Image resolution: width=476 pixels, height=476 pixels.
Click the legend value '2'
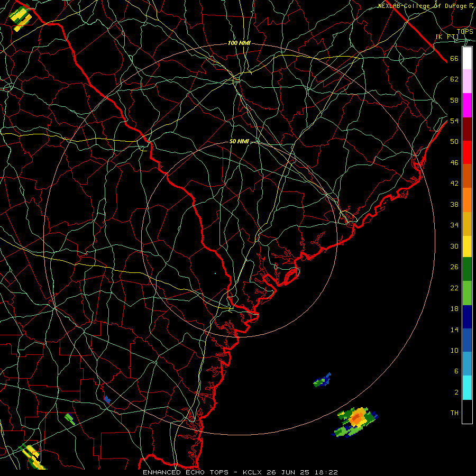coord(456,392)
